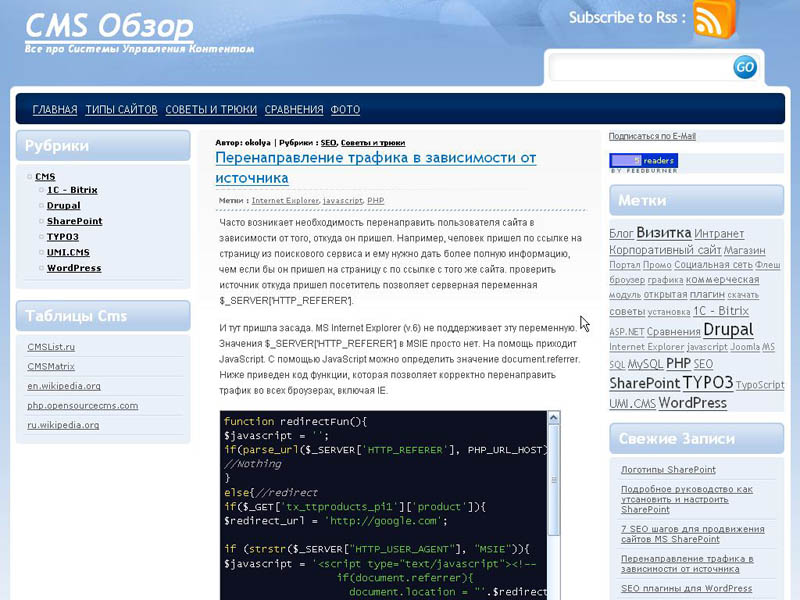This screenshot has height=600, width=800.
Task: Click the Подписаться по E-Mail link
Action: (652, 136)
